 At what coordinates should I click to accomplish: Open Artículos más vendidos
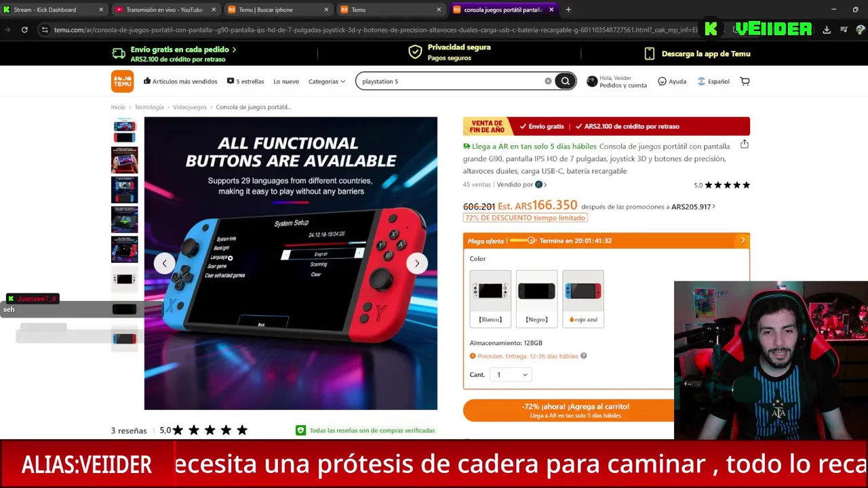(x=180, y=81)
